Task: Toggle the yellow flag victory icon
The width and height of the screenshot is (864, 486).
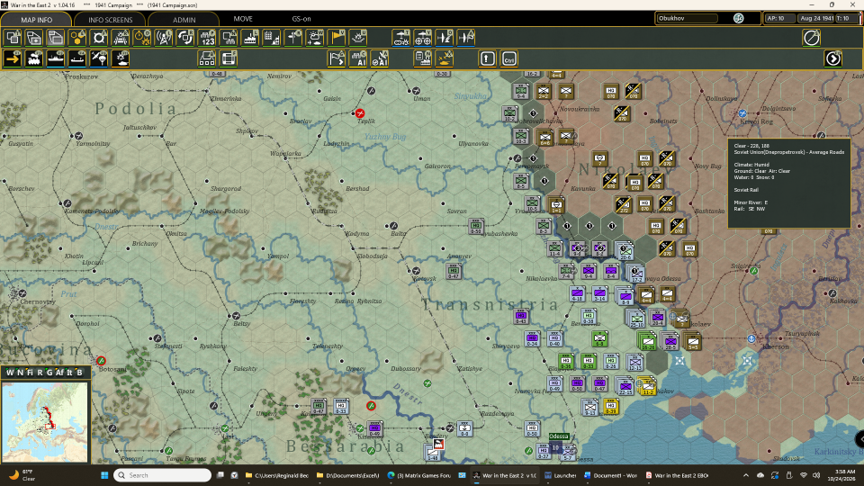Action: point(337,37)
